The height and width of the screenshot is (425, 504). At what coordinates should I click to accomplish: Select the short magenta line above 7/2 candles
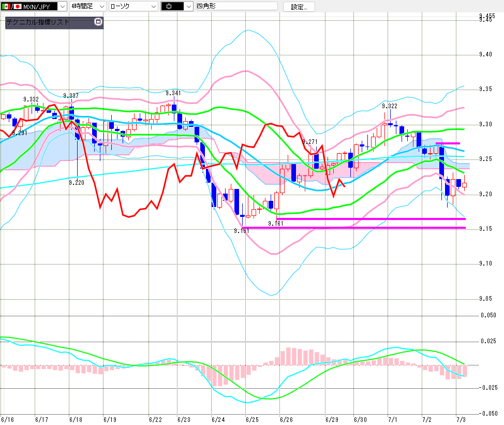[x=448, y=143]
